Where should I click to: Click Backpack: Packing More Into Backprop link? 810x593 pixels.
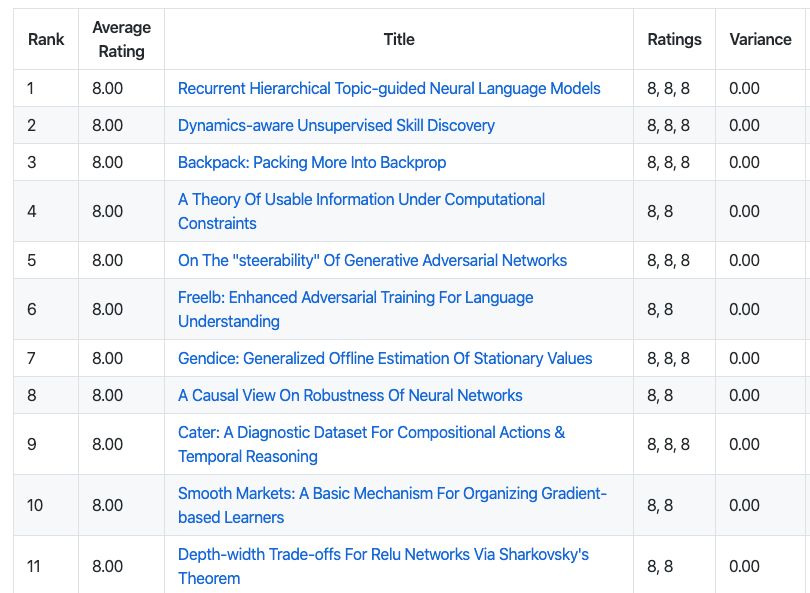(x=312, y=162)
